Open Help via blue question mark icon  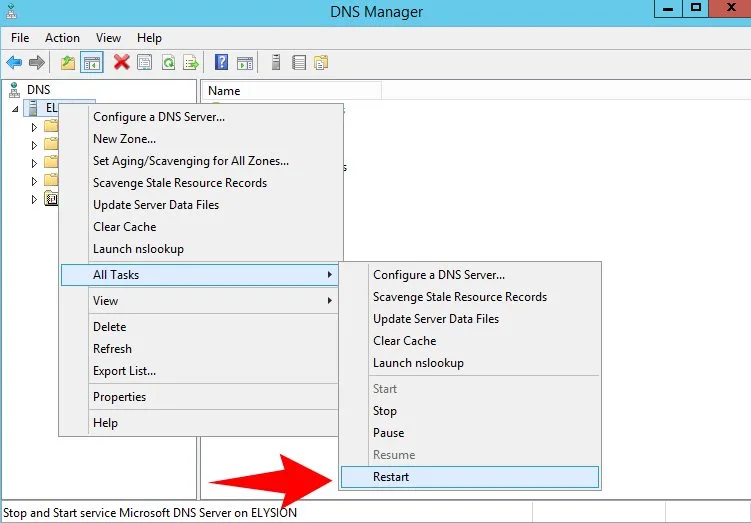coord(222,62)
